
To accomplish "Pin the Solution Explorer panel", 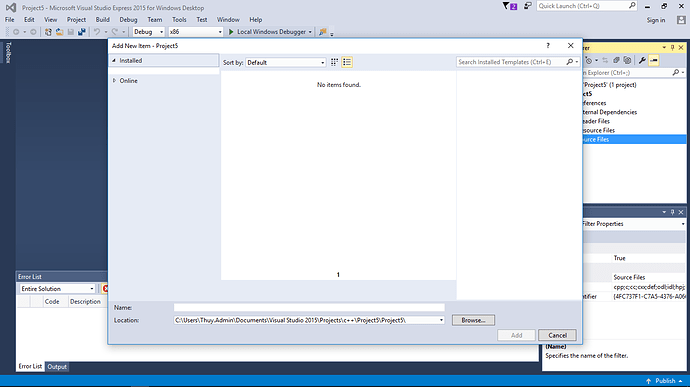I will (x=672, y=48).
